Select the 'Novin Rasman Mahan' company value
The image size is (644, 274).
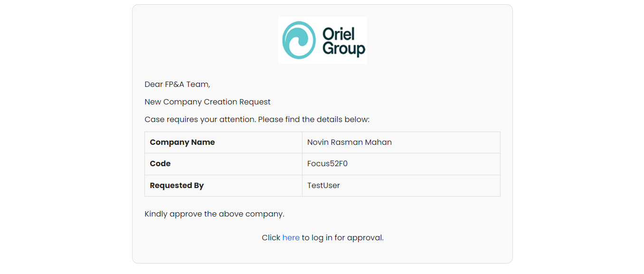click(349, 142)
